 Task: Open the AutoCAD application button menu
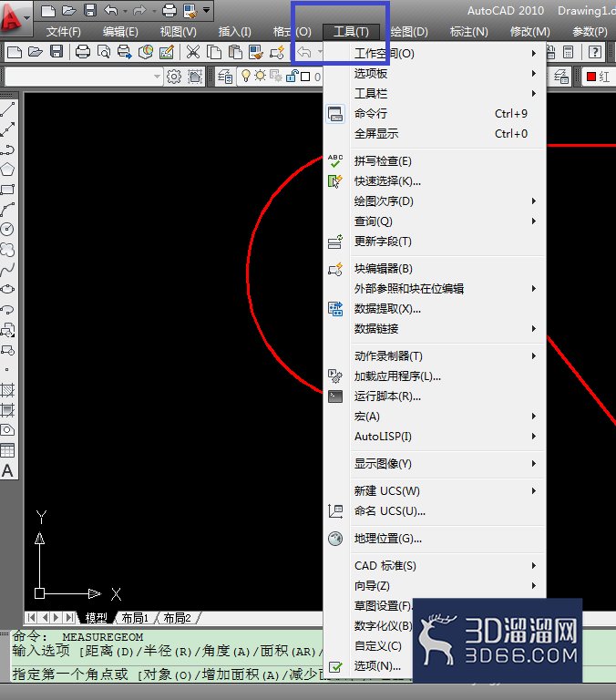[x=15, y=18]
